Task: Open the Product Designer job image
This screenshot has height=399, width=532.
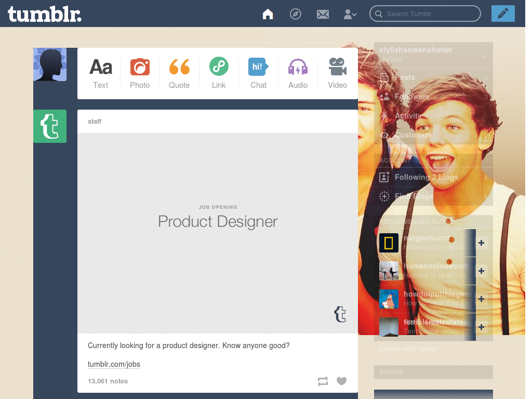Action: (218, 233)
